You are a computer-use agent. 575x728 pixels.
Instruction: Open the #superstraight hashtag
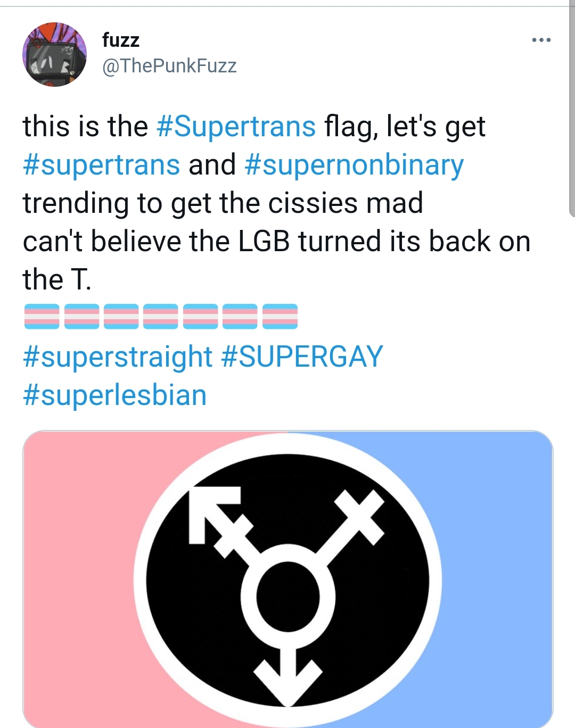tap(118, 357)
